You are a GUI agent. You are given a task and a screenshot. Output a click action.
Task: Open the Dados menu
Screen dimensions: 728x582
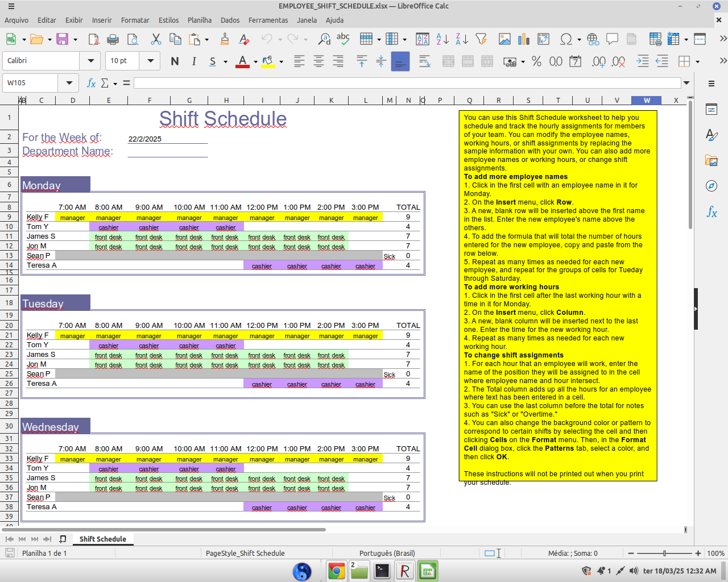[x=230, y=20]
